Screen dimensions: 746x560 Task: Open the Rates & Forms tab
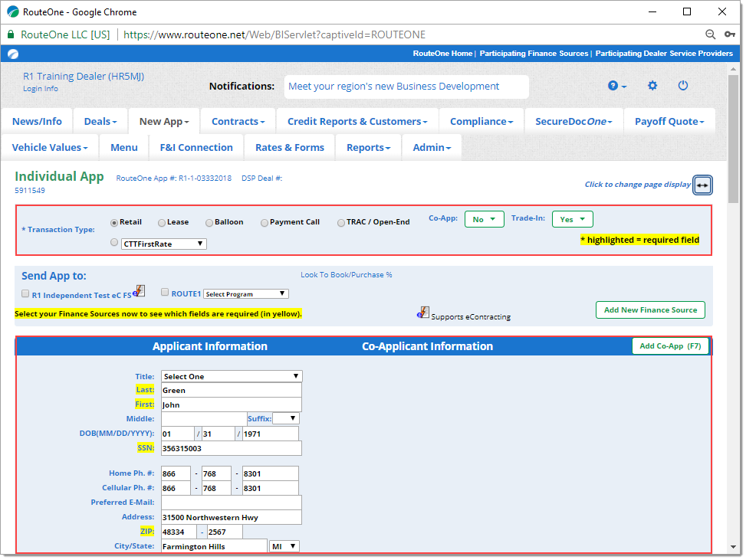(290, 148)
